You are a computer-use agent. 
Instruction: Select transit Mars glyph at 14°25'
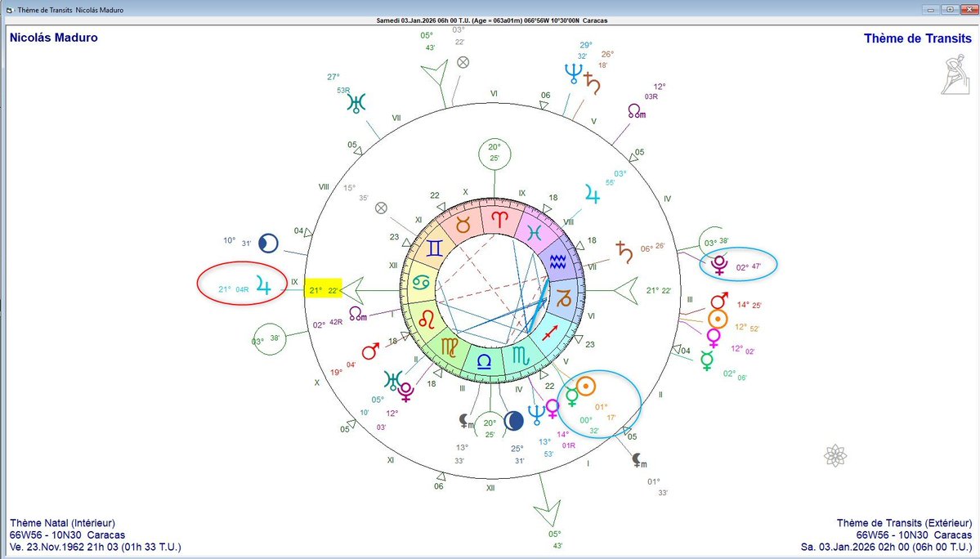pos(719,301)
